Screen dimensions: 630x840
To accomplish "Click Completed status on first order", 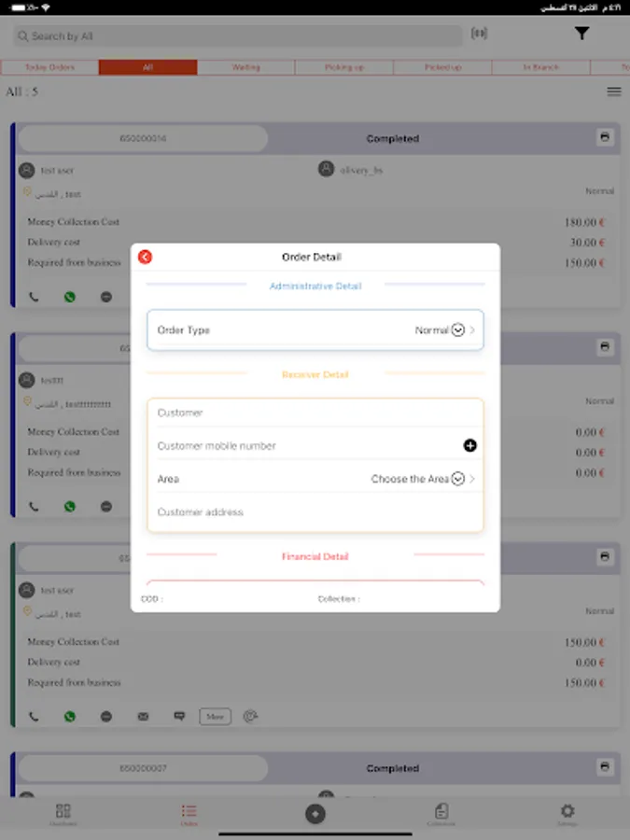I will [x=393, y=139].
